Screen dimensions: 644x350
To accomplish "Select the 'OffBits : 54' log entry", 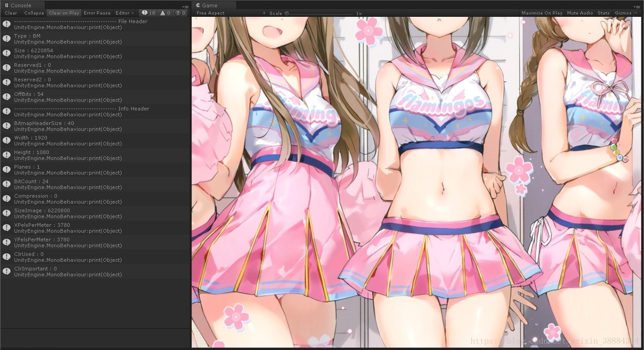I will pyautogui.click(x=95, y=97).
